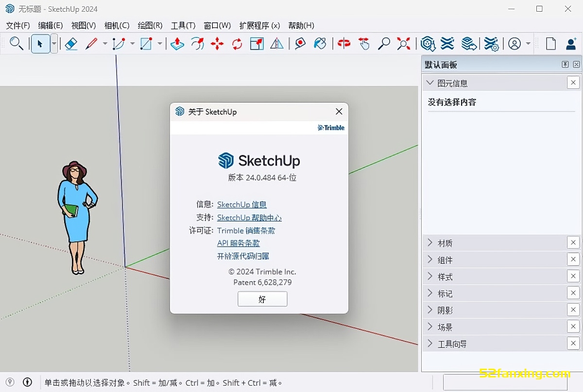Open the 文件(F) menu

tap(18, 25)
